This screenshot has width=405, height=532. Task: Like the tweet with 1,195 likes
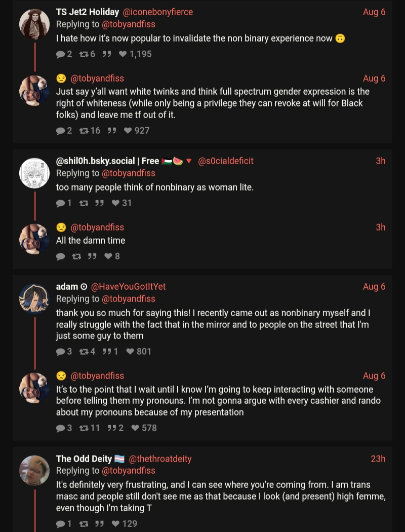click(123, 54)
